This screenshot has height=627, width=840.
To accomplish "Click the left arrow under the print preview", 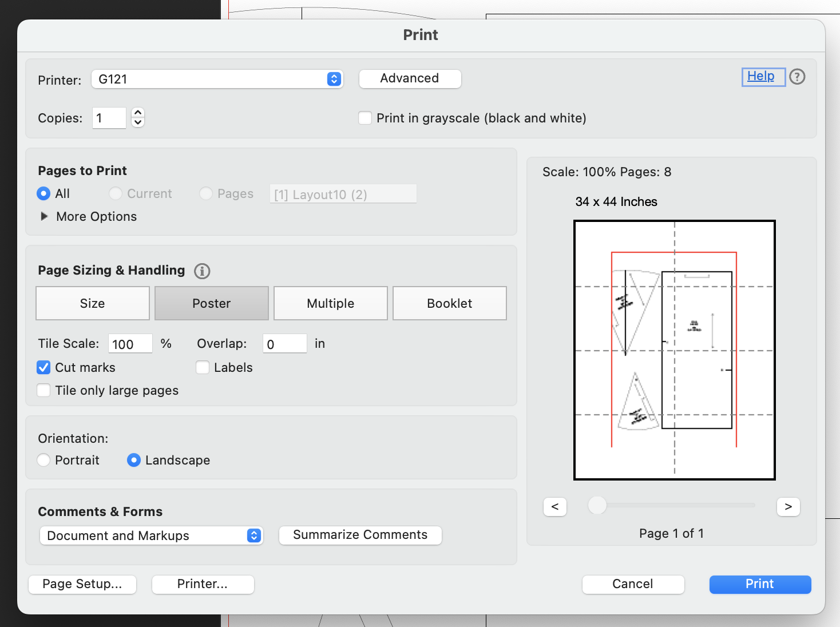I will pyautogui.click(x=554, y=507).
